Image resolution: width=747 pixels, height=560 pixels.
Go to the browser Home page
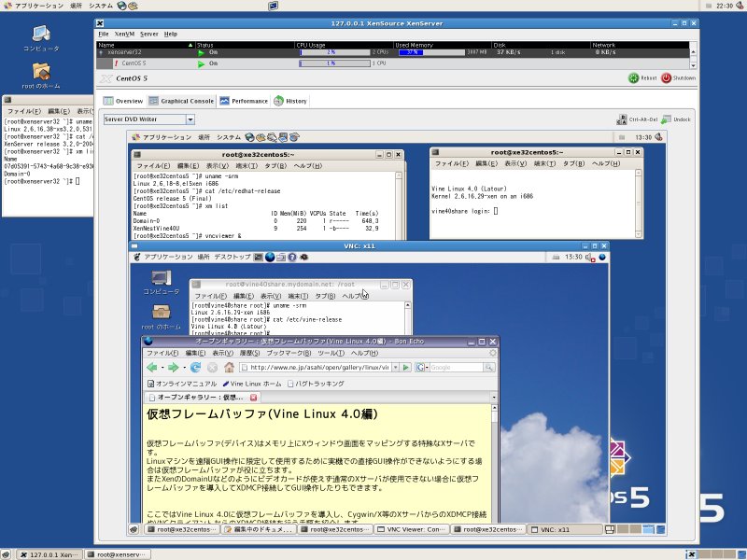(229, 367)
